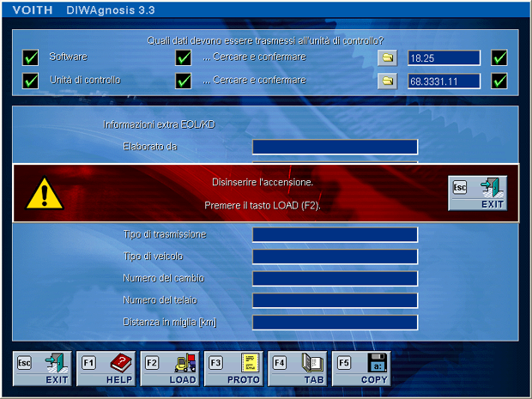Click the Tipo di veicolo input field

click(x=335, y=257)
